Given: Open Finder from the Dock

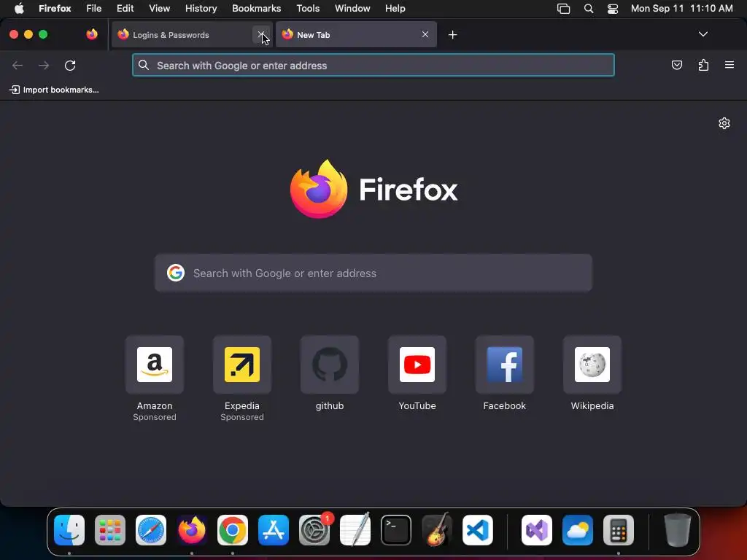Looking at the screenshot, I should [x=69, y=530].
